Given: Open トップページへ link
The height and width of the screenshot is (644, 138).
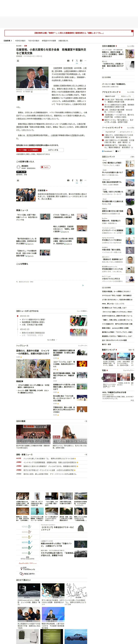Looking at the screenshot, I should coord(83,346).
